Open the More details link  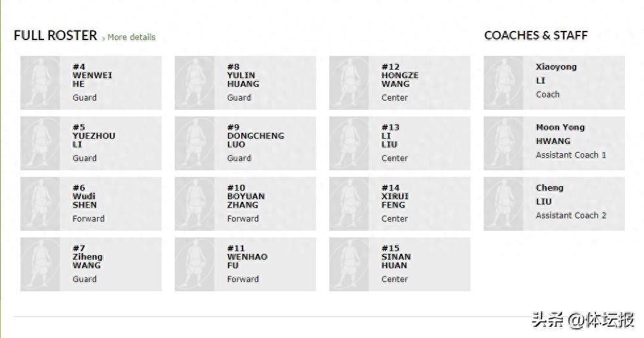click(x=131, y=37)
